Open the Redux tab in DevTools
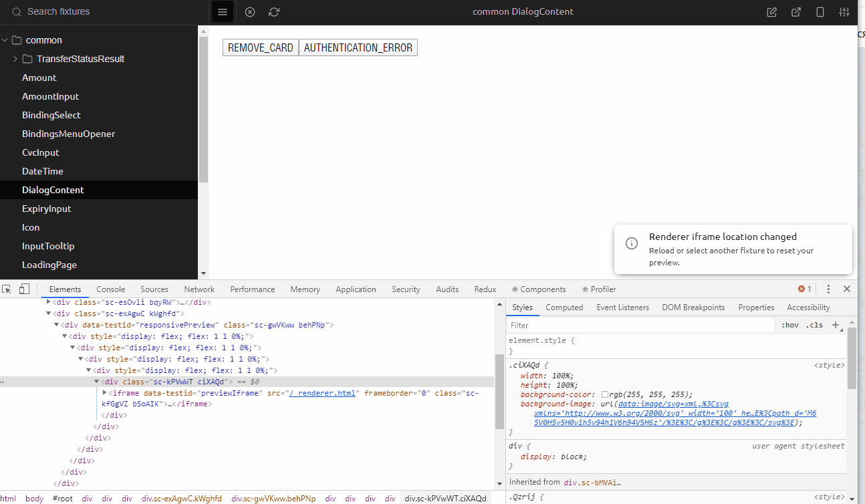The image size is (865, 504). click(x=485, y=289)
